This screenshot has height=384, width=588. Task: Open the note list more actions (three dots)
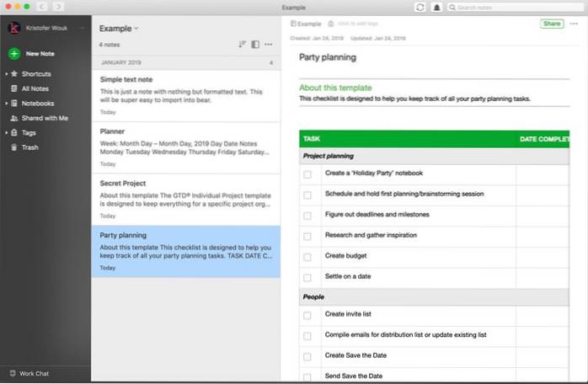pyautogui.click(x=269, y=44)
